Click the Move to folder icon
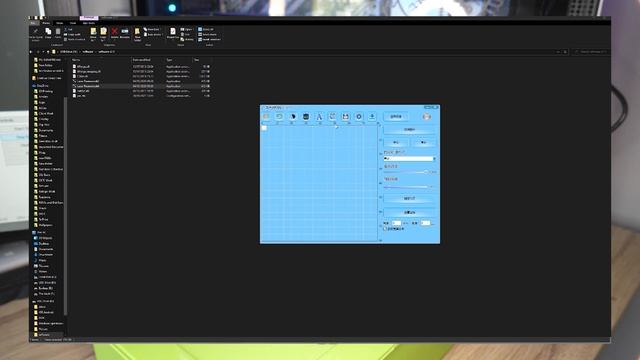This screenshot has height=360, width=640. coord(93,32)
